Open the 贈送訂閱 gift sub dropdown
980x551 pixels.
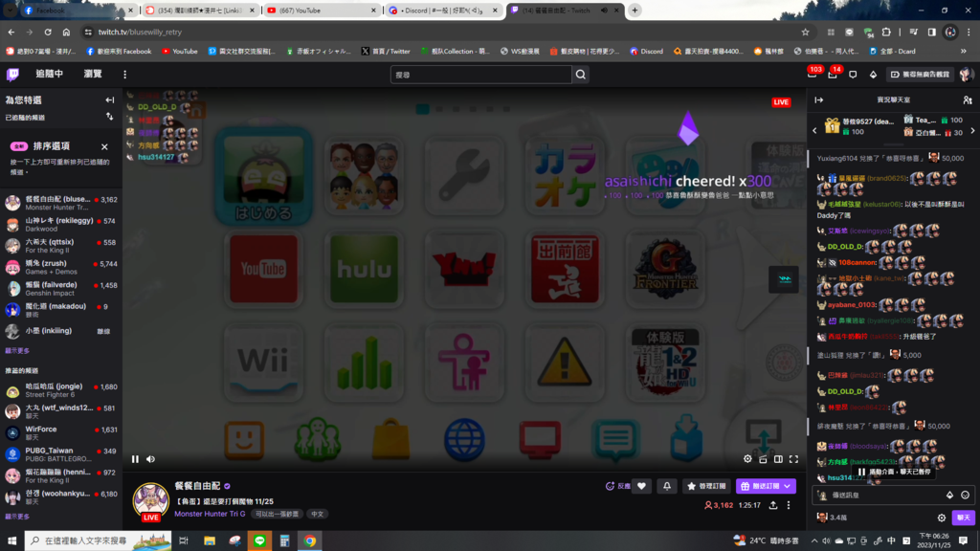click(x=765, y=486)
